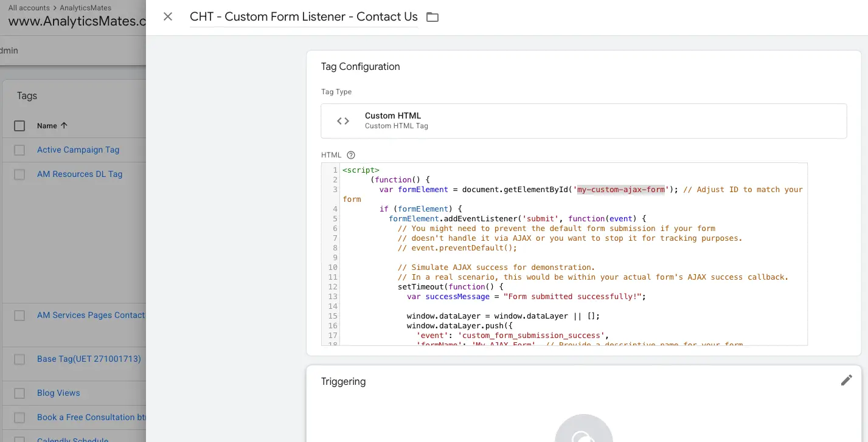Viewport: 868px width, 442px height.
Task: Check the Blog Views checkbox
Action: pos(19,393)
